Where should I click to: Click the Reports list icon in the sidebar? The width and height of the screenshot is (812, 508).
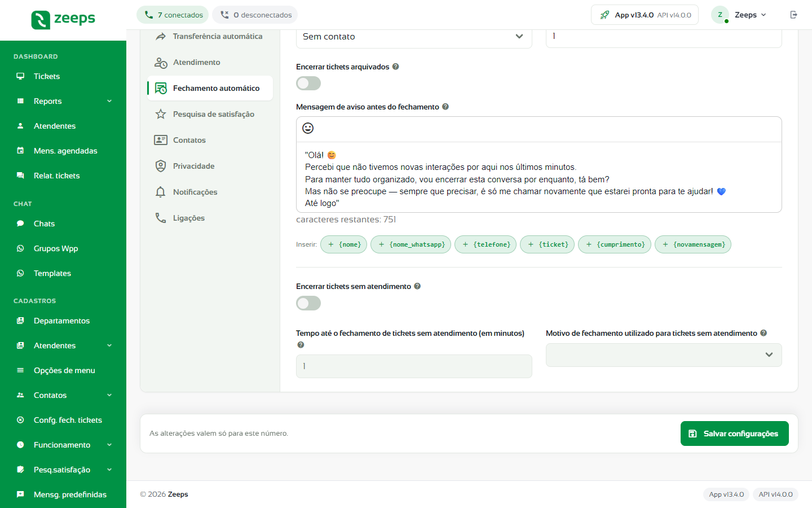[x=20, y=101]
